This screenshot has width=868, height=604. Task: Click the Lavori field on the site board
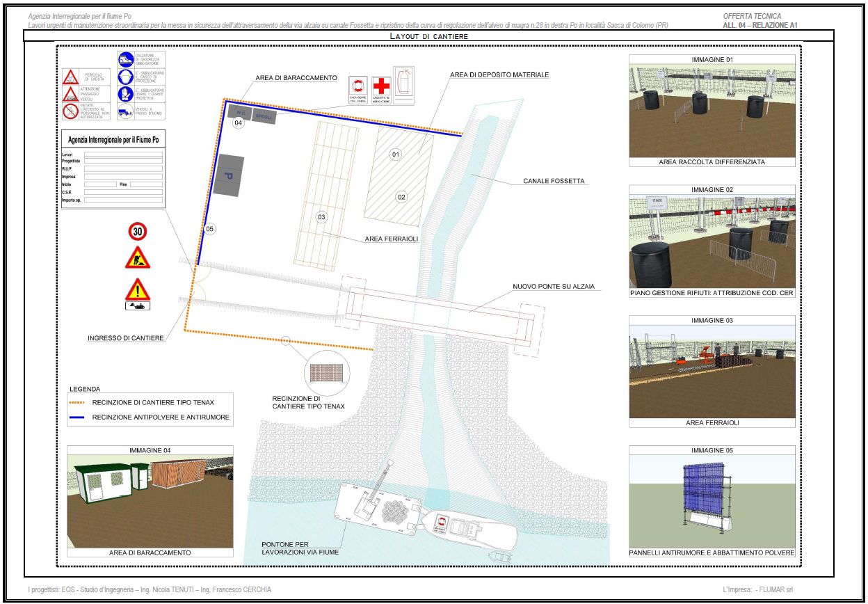(123, 154)
